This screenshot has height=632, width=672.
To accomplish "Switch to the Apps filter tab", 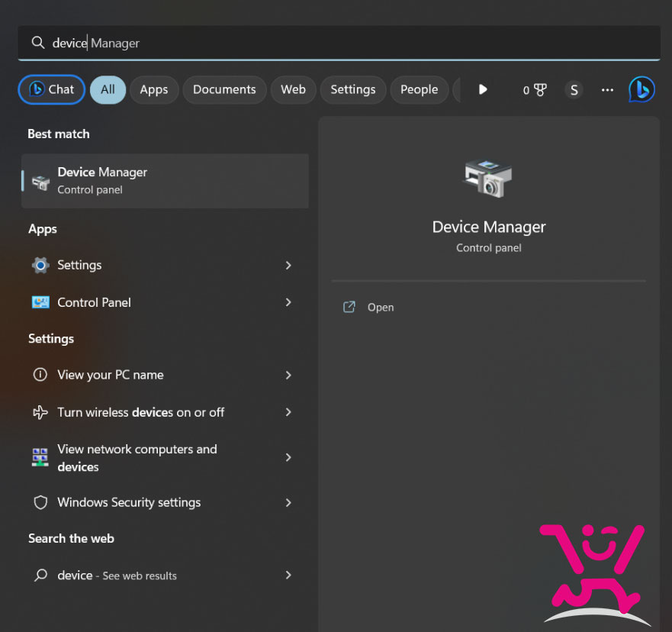I will 154,89.
